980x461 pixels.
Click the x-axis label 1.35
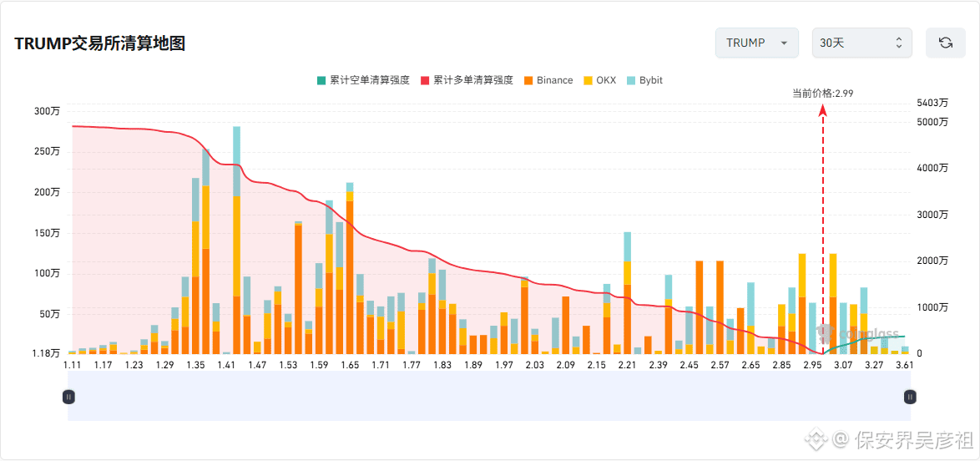point(195,365)
